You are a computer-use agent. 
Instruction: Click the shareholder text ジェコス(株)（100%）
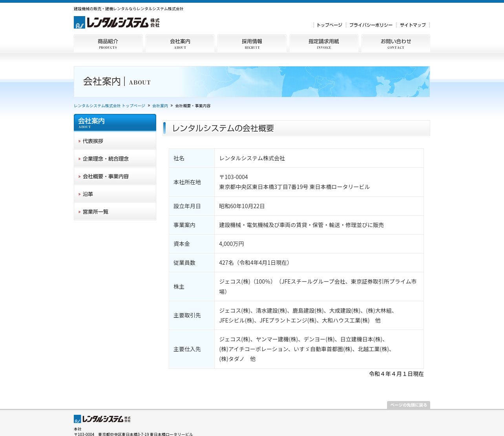pyautogui.click(x=247, y=282)
